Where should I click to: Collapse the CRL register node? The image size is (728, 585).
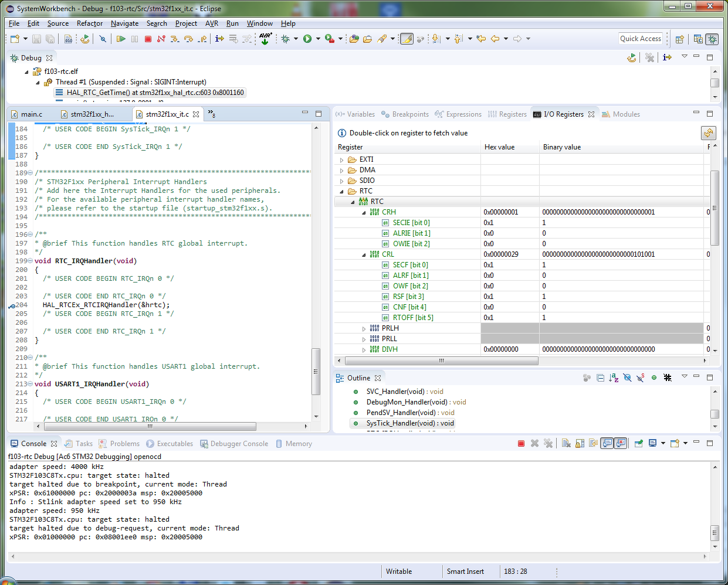point(364,254)
